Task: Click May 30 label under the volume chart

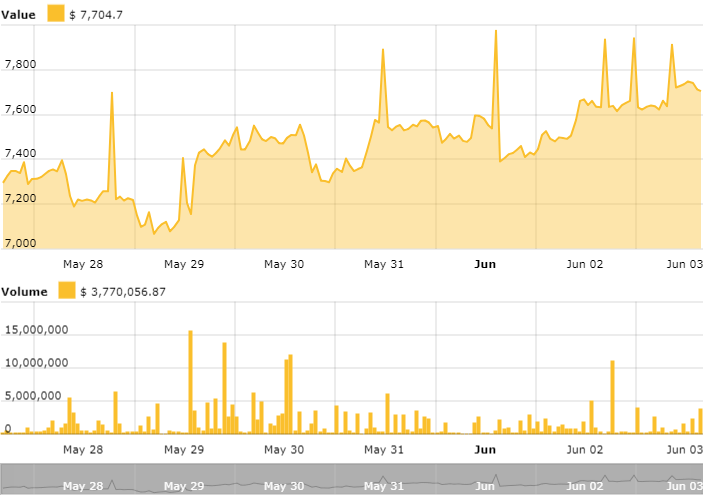Action: [x=284, y=449]
